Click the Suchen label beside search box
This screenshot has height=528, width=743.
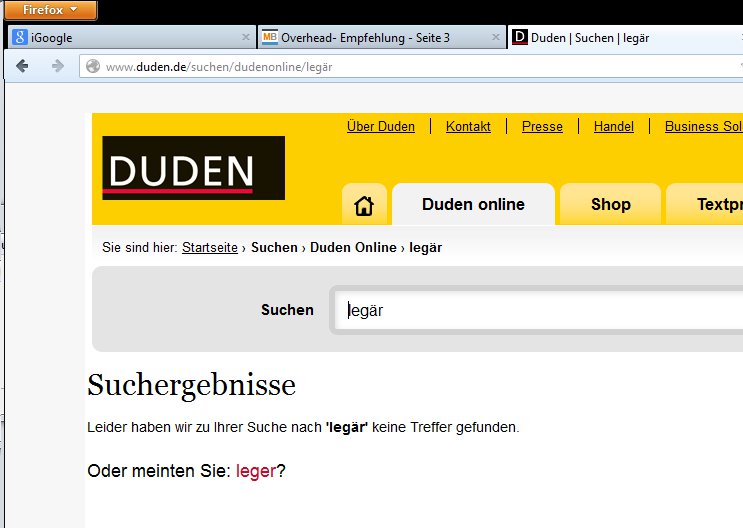coord(287,310)
